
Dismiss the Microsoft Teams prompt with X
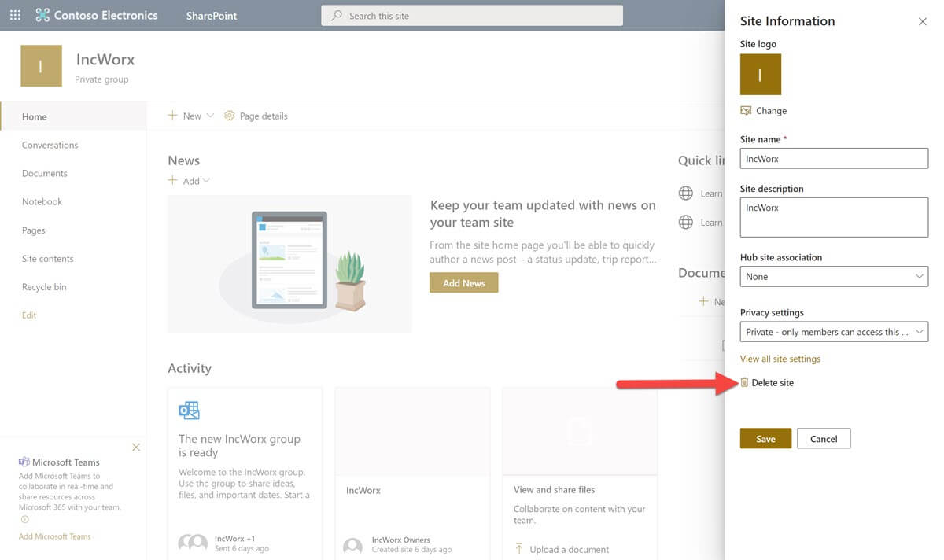(x=136, y=447)
